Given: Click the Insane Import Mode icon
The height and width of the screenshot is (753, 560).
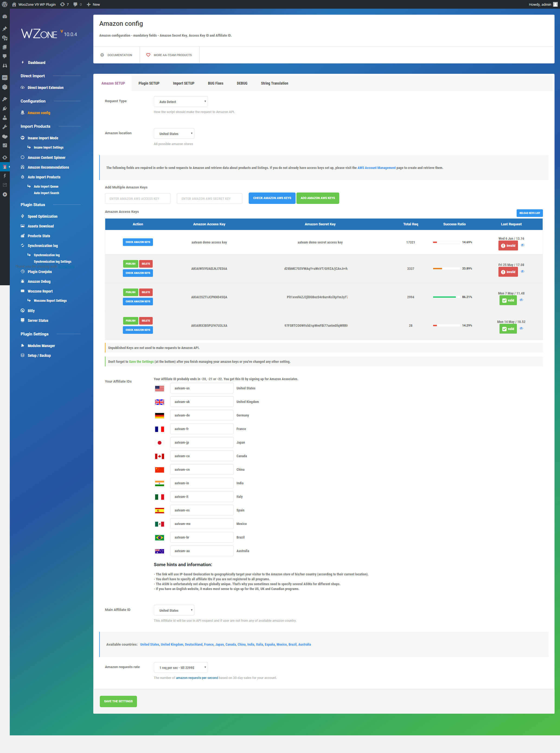Looking at the screenshot, I should 23,138.
